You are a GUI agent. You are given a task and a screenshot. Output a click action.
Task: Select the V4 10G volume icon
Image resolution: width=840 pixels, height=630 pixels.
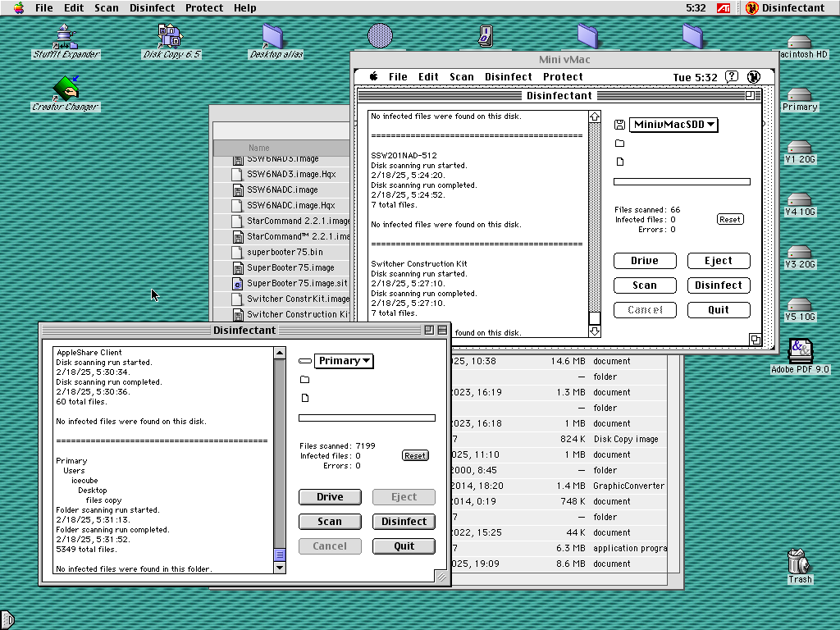point(799,199)
